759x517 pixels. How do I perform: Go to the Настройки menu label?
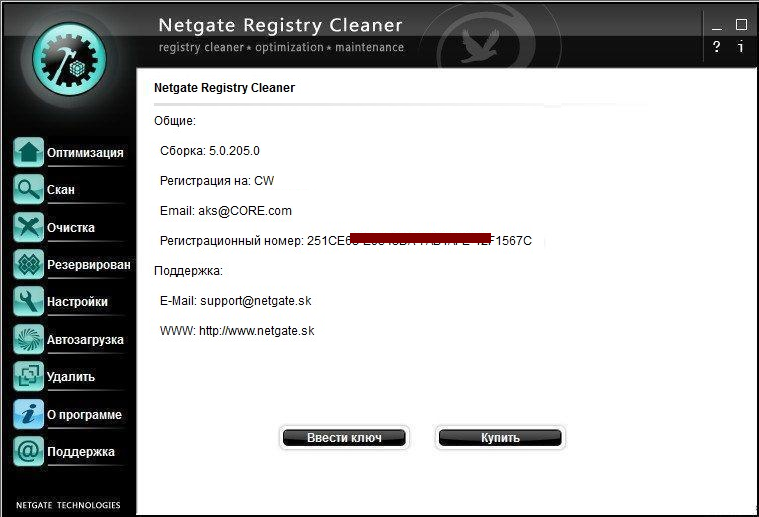(77, 302)
